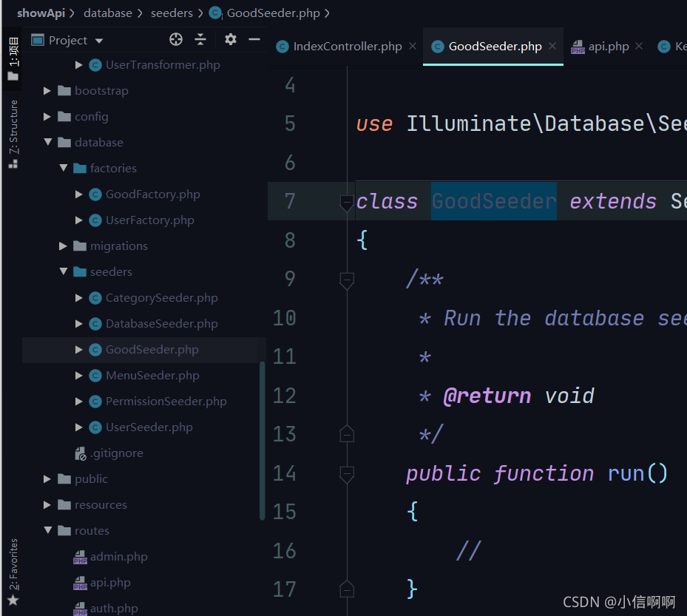
Task: Expand the resources folder
Action: coord(47,505)
